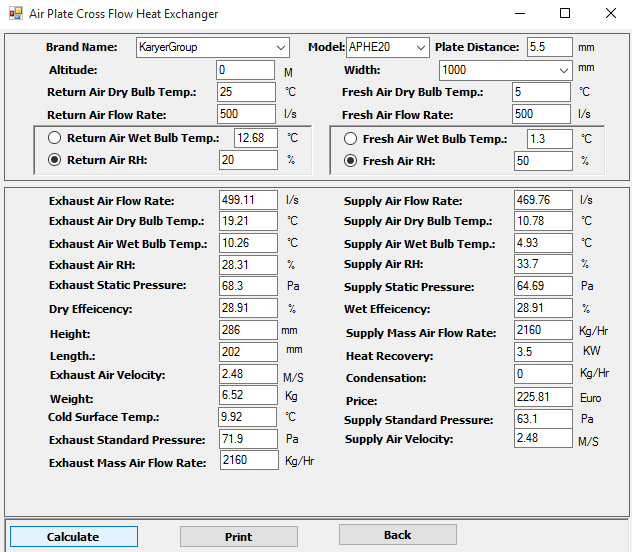632x552 pixels.
Task: Expand the Model APHE20 dropdown
Action: (388, 48)
